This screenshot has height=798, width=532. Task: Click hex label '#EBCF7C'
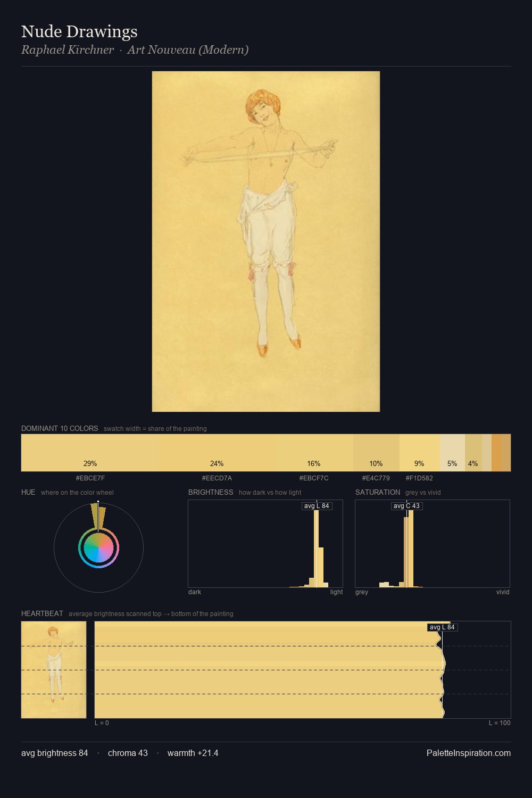pos(314,478)
